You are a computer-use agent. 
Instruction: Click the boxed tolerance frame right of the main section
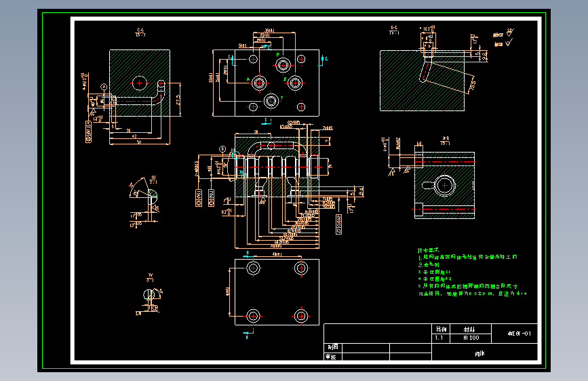tap(338, 224)
